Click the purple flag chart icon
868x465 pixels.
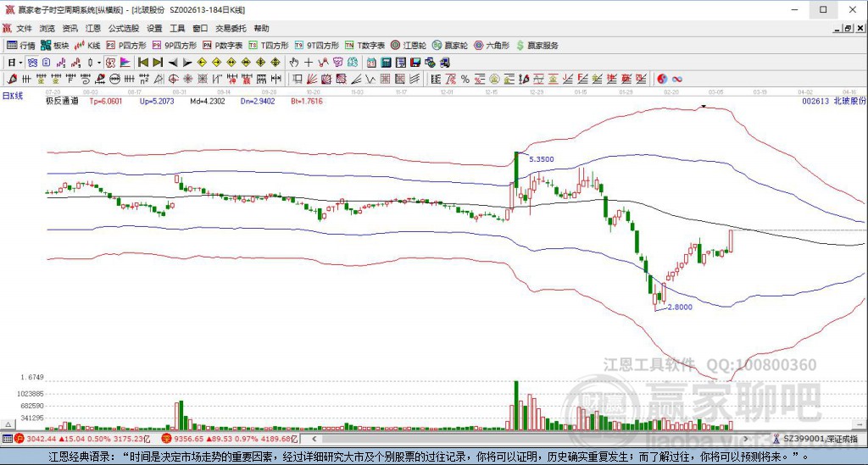[x=125, y=62]
